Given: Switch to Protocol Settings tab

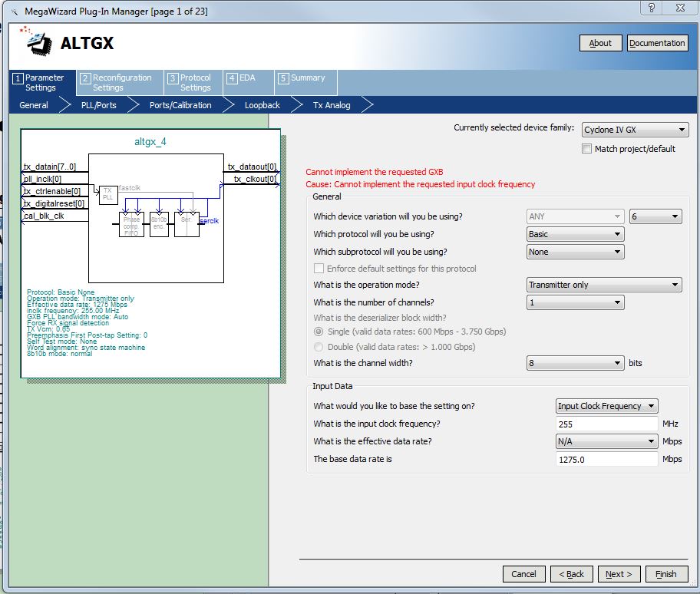Looking at the screenshot, I should tap(193, 83).
